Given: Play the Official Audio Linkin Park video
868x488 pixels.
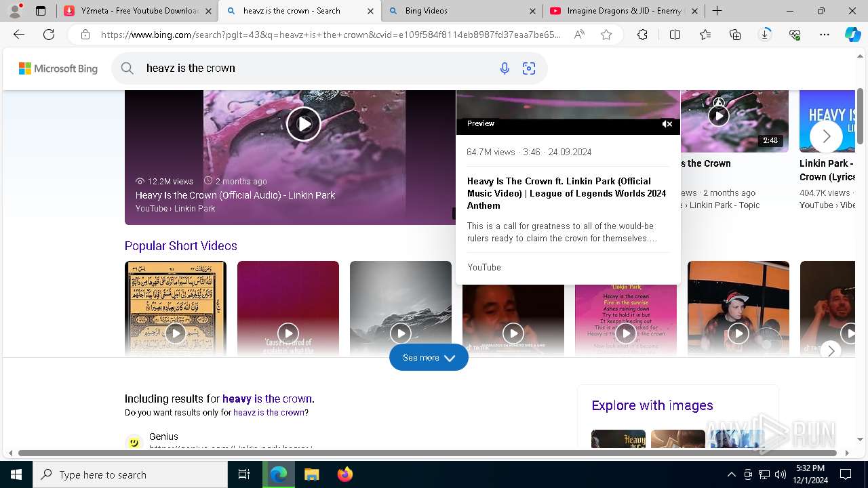Looking at the screenshot, I should [303, 124].
